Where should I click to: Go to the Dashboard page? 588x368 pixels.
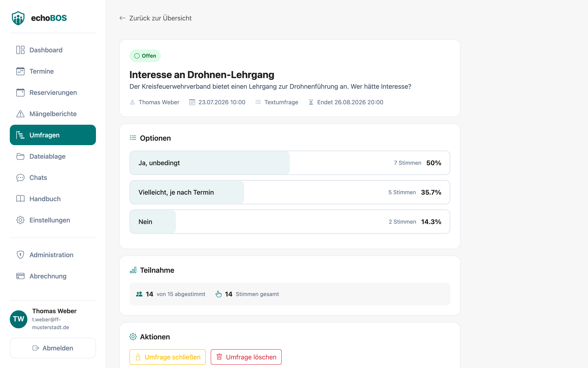tap(53, 50)
